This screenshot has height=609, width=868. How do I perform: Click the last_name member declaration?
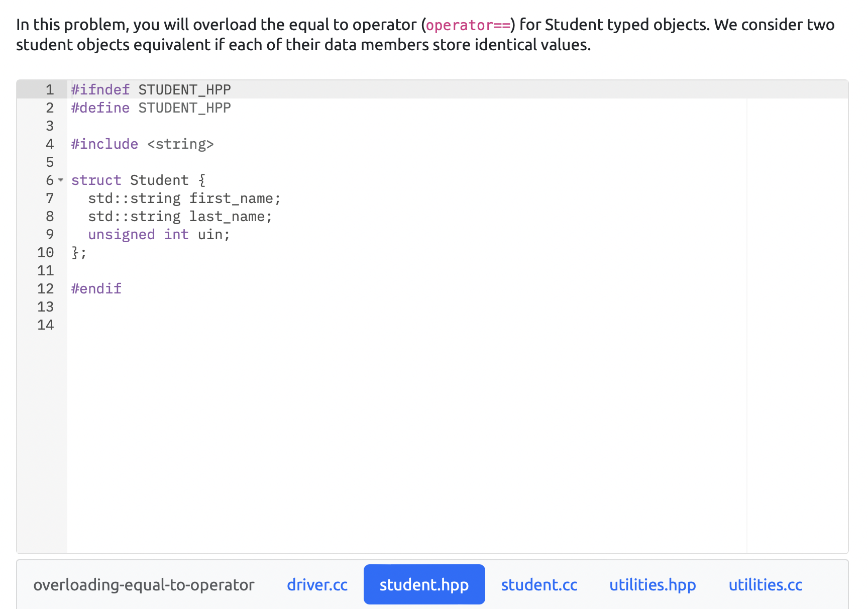tap(180, 216)
